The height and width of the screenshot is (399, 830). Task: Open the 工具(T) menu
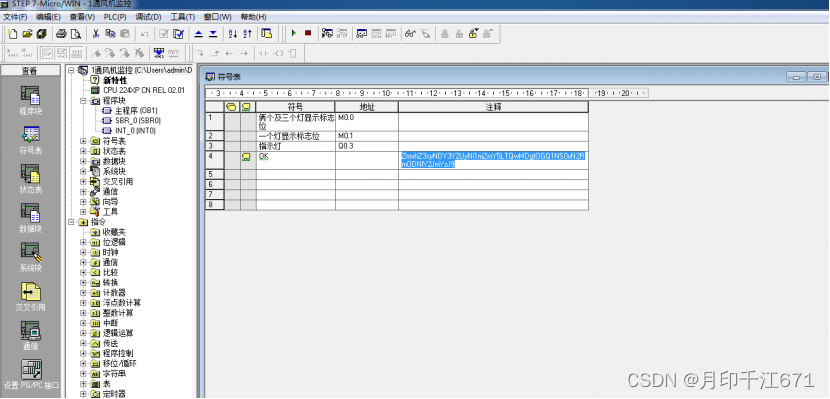(182, 17)
